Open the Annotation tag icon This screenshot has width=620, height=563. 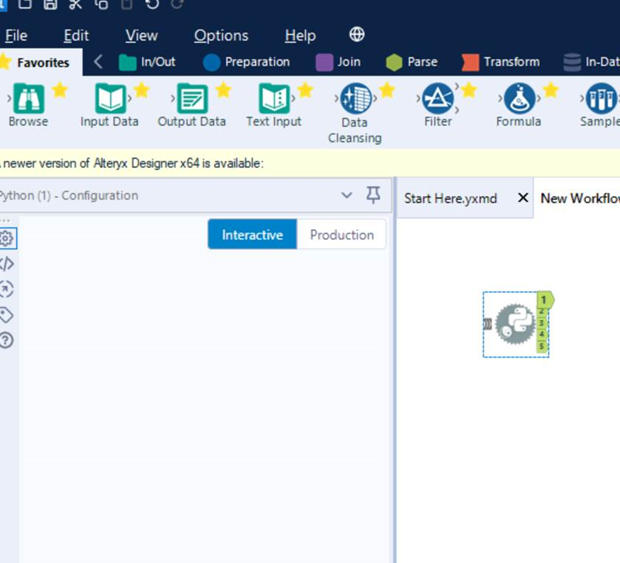(6, 315)
